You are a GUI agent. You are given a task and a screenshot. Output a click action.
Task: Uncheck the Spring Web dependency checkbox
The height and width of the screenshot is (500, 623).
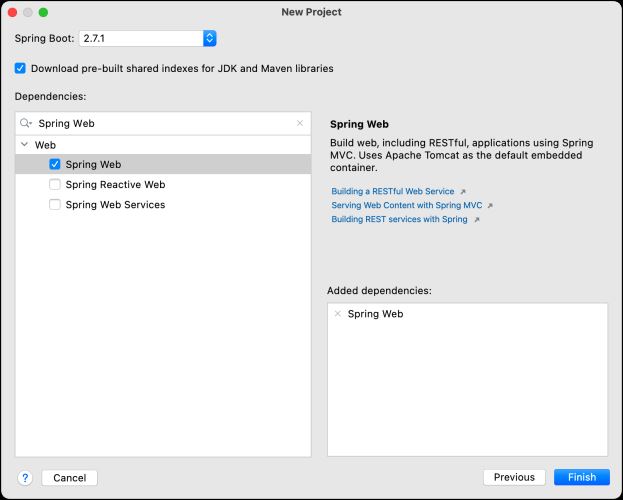(x=54, y=164)
